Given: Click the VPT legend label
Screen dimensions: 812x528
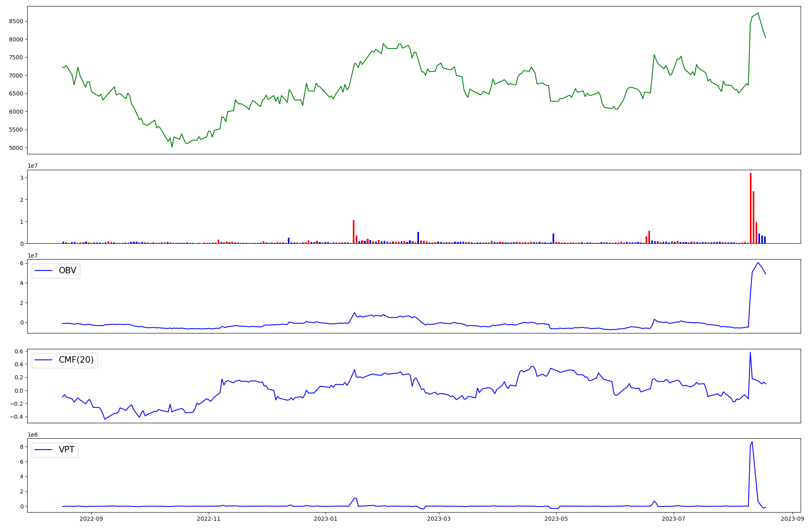Looking at the screenshot, I should click(67, 450).
